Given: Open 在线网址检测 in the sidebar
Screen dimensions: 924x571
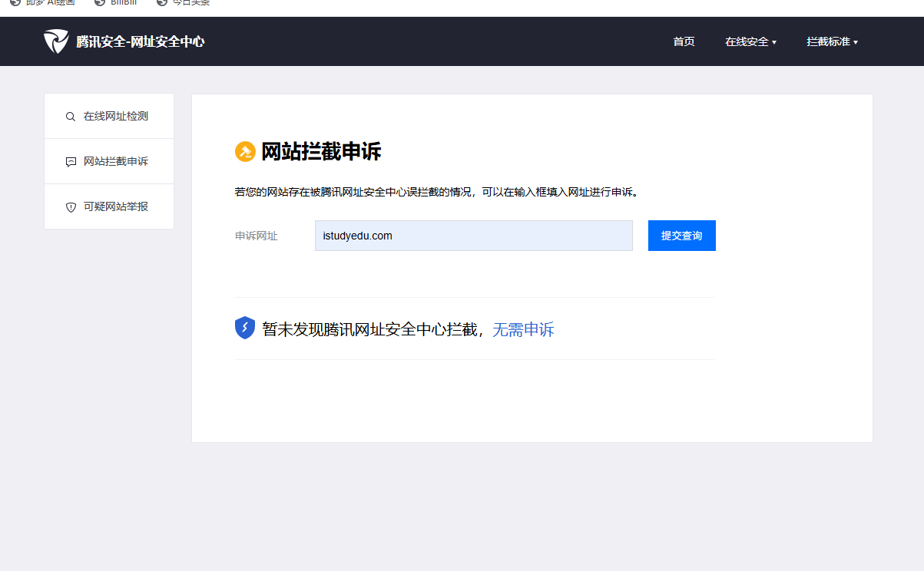Looking at the screenshot, I should pos(109,117).
